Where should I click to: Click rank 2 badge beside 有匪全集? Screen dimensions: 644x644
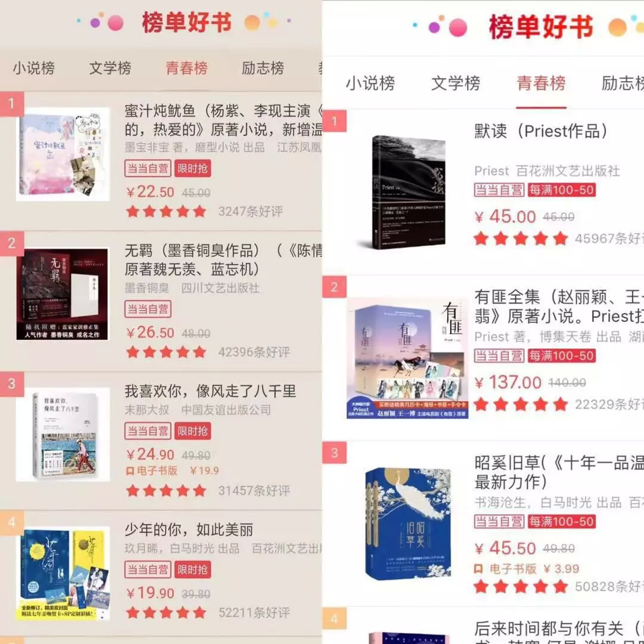(335, 287)
